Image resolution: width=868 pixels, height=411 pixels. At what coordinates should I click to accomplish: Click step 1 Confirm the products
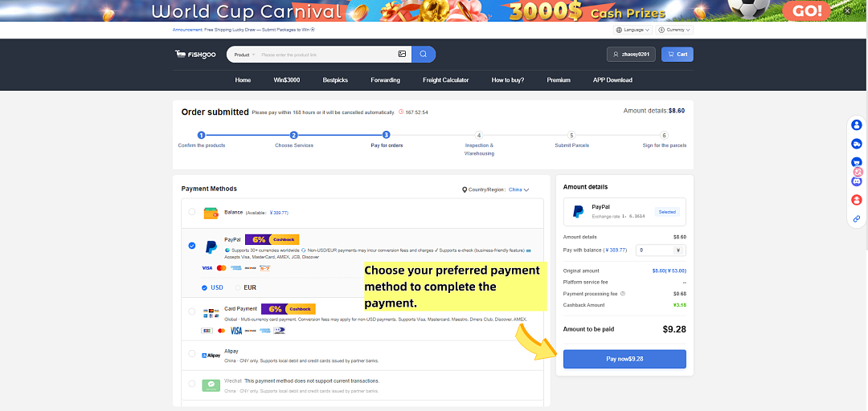point(202,140)
